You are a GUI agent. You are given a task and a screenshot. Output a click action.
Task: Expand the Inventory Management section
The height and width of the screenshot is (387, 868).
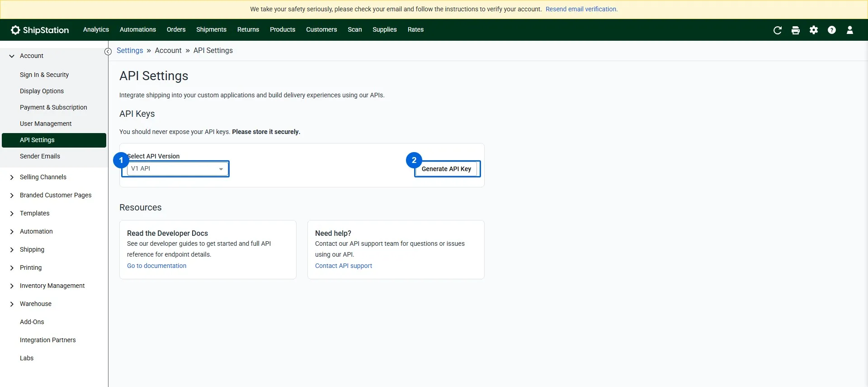12,286
